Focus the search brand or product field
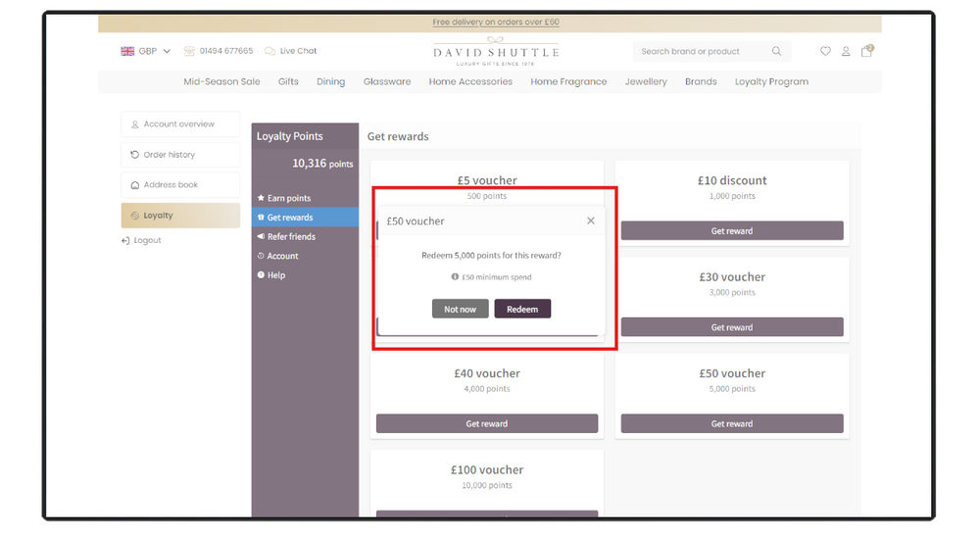The image size is (980, 537). click(x=701, y=52)
